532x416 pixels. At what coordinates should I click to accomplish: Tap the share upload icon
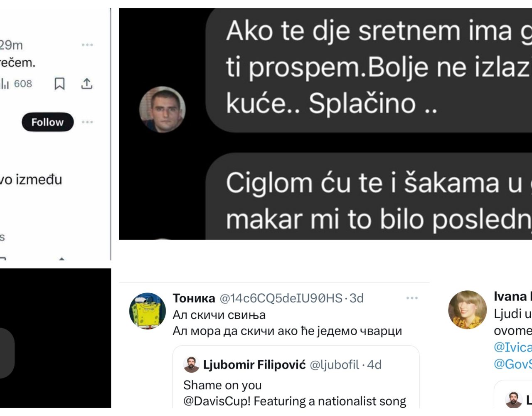[x=86, y=84]
